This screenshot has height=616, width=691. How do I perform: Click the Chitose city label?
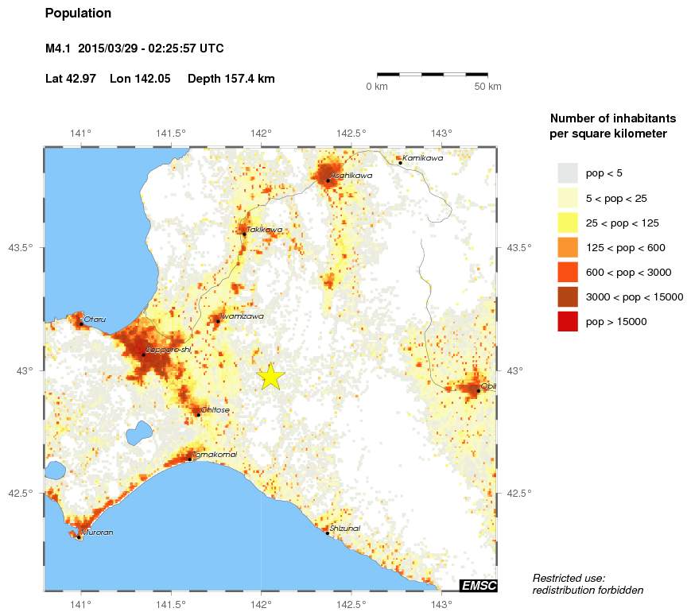point(216,410)
